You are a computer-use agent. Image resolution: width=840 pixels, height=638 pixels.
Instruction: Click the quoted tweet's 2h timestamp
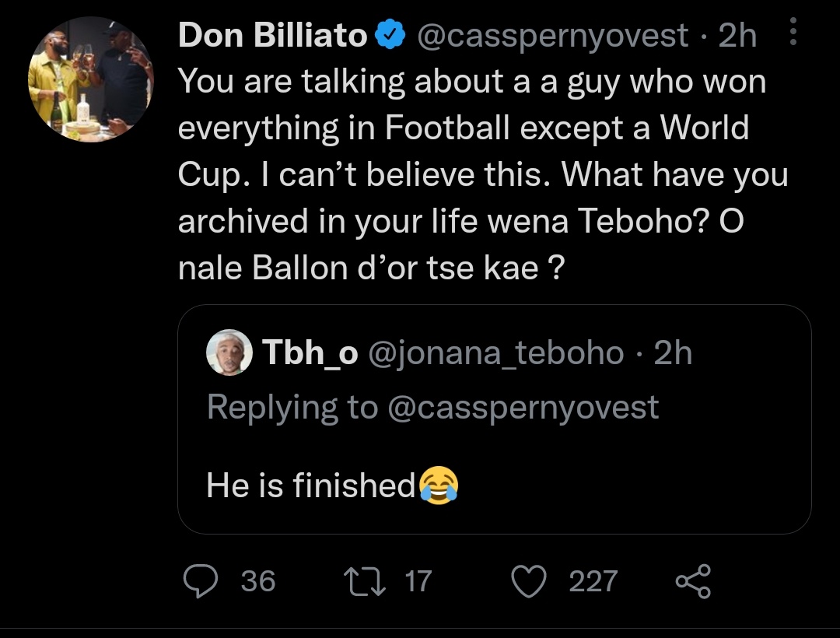pyautogui.click(x=673, y=352)
